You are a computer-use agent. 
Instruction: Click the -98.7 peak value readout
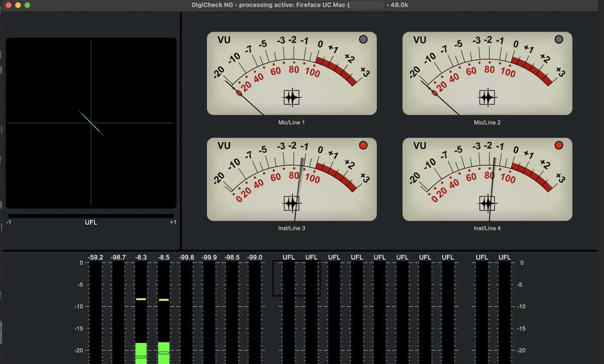click(118, 257)
